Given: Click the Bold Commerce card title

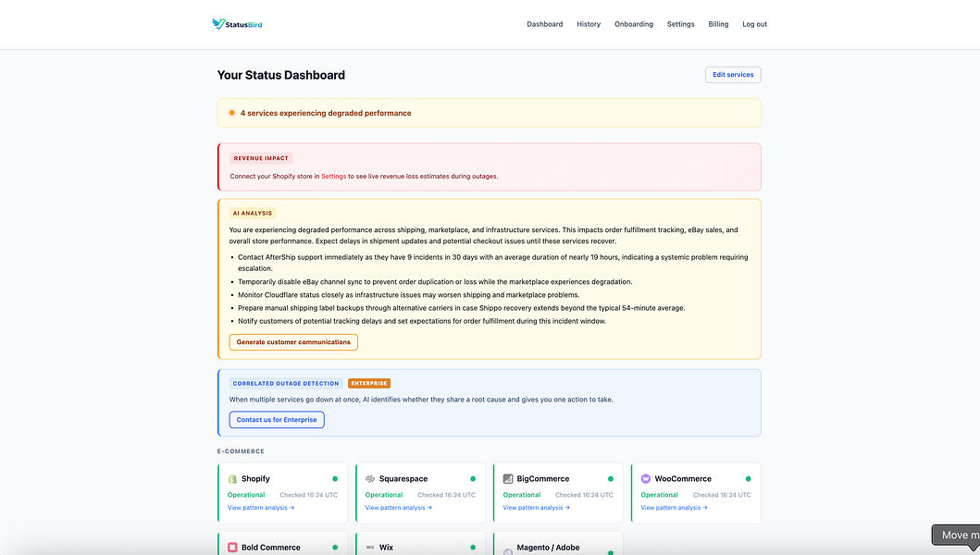Looking at the screenshot, I should pyautogui.click(x=270, y=548).
